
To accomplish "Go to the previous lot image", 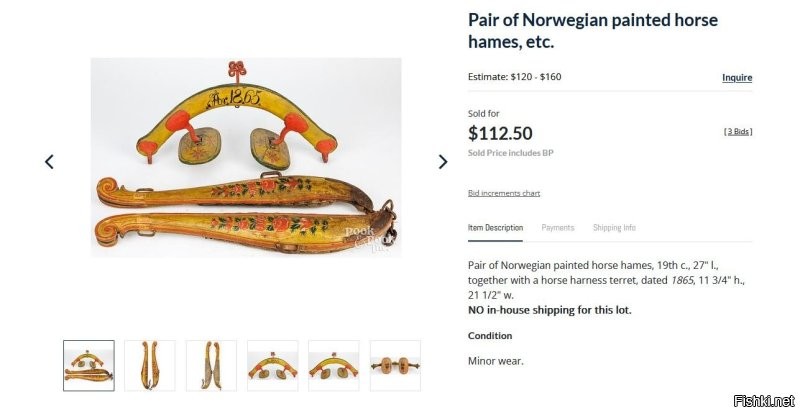I will coord(49,162).
